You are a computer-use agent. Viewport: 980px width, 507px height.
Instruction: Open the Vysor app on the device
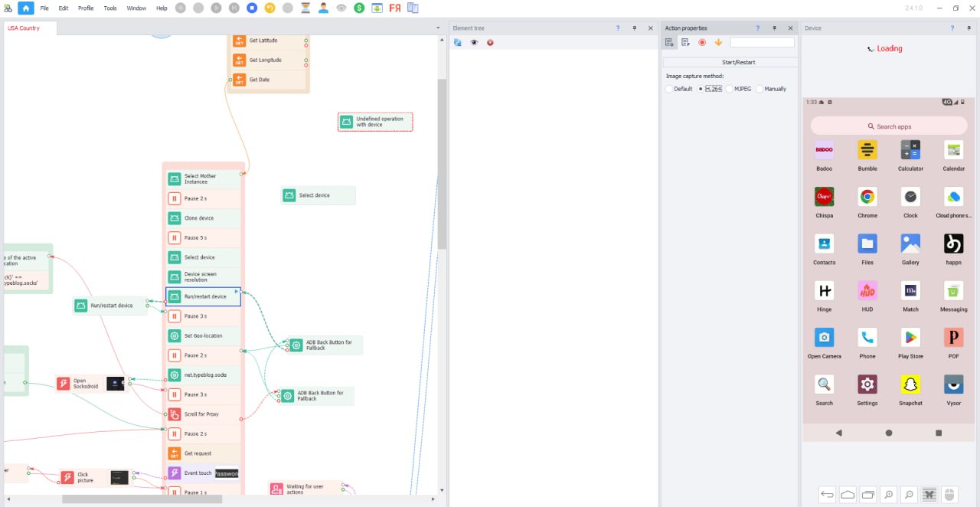pyautogui.click(x=954, y=389)
